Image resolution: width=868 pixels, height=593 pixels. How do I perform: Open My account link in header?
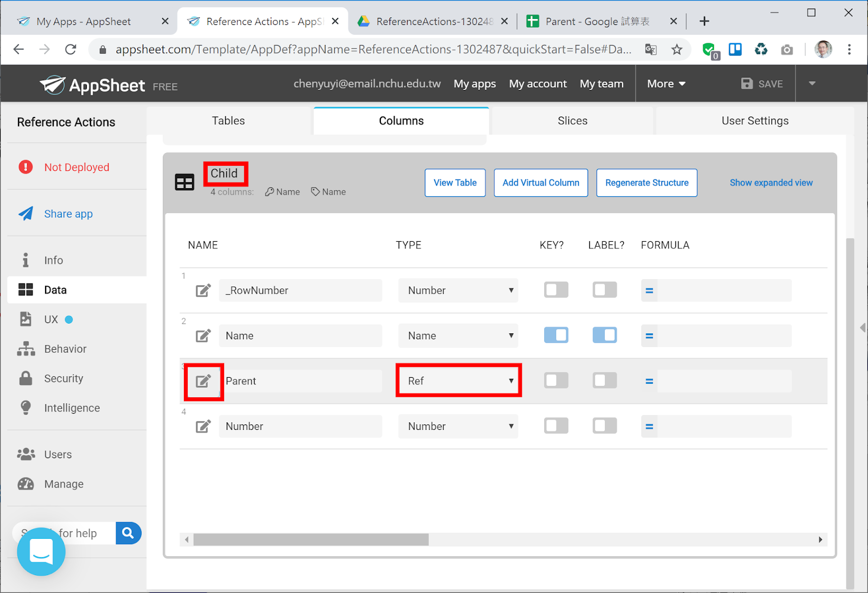[x=538, y=84]
